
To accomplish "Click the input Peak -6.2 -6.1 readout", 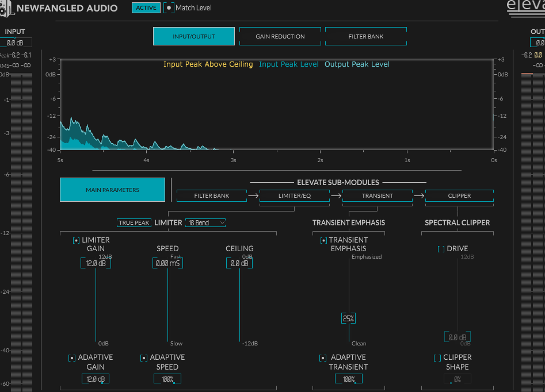I will pos(16,55).
